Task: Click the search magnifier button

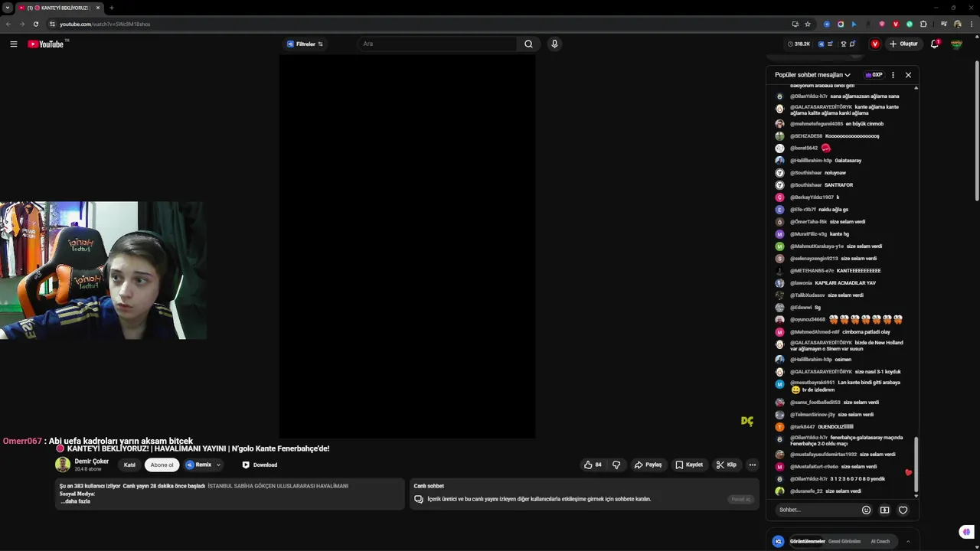Action: [528, 44]
